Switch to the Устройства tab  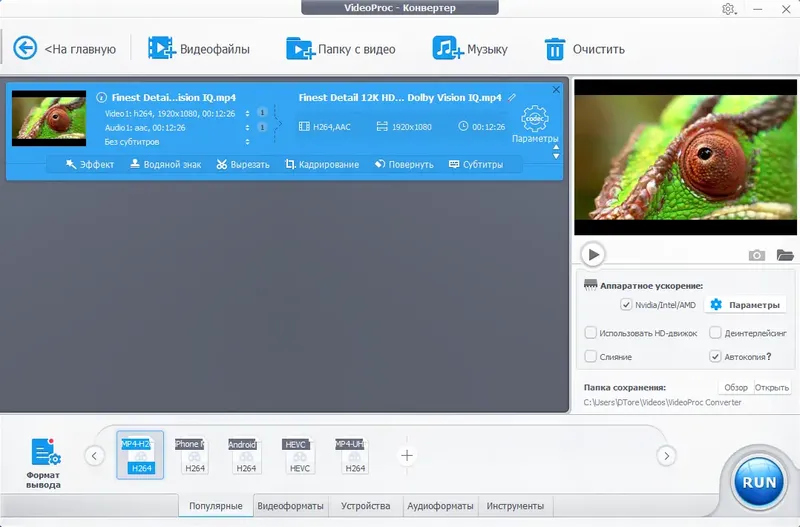365,506
